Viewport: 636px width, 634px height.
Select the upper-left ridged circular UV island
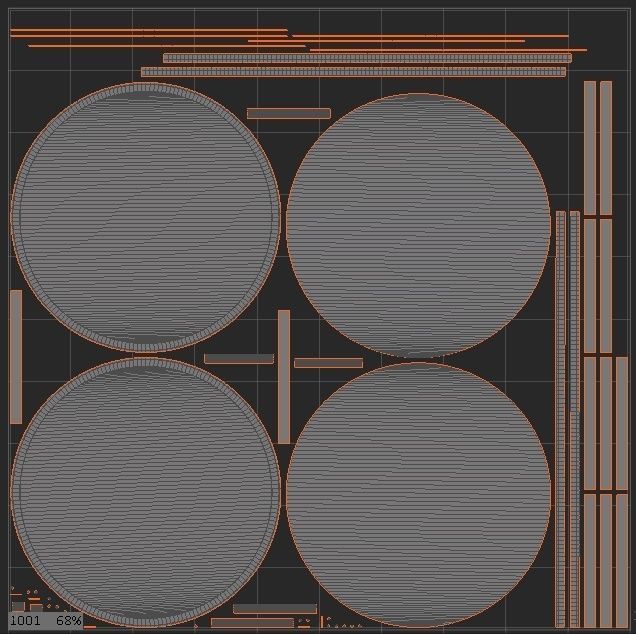146,217
